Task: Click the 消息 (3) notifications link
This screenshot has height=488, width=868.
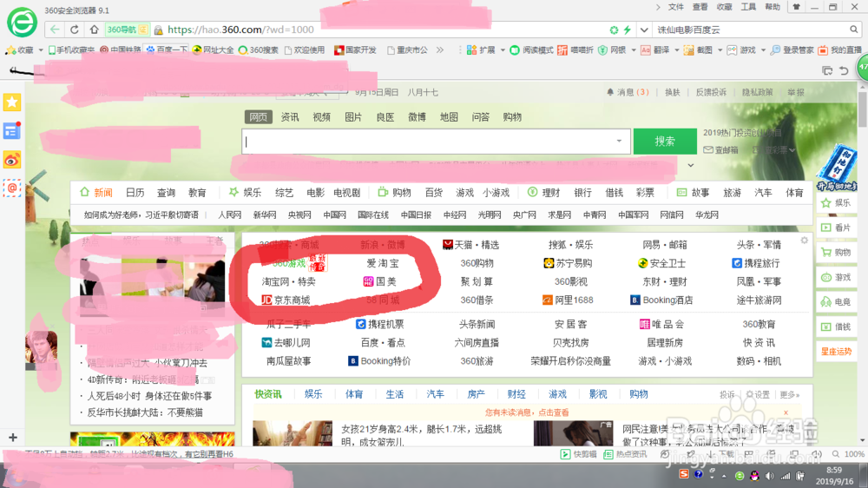Action: click(628, 92)
